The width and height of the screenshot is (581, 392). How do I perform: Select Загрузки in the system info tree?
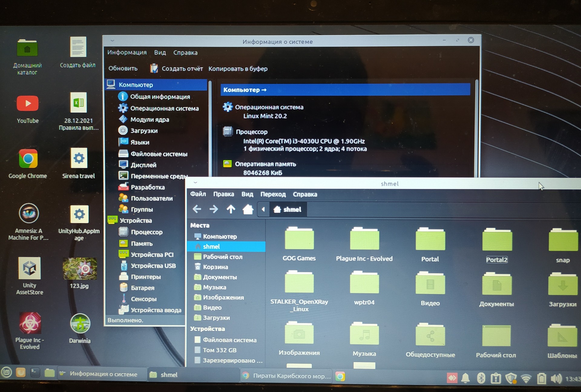click(x=138, y=131)
